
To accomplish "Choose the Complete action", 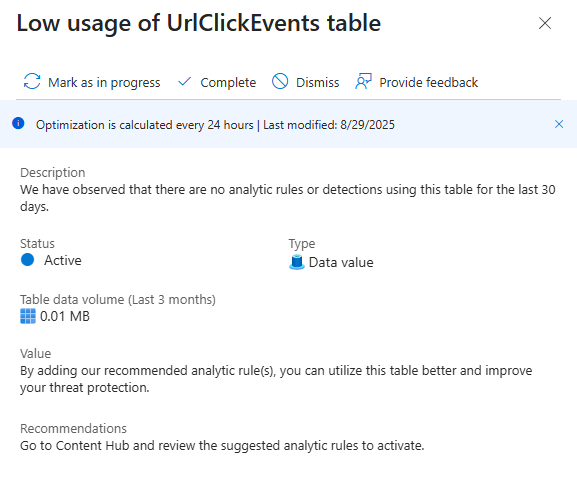I will [228, 82].
